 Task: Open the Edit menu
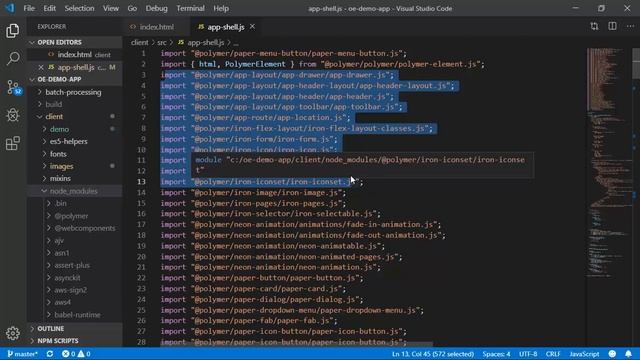coord(49,8)
